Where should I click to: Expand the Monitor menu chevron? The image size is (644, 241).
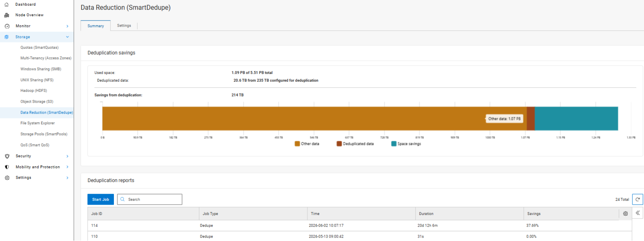point(67,26)
